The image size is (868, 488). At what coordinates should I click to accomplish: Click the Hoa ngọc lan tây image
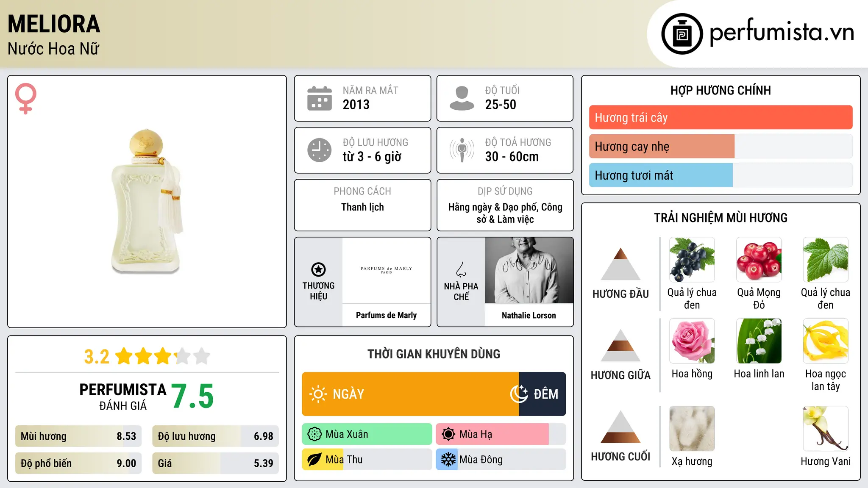pos(826,341)
